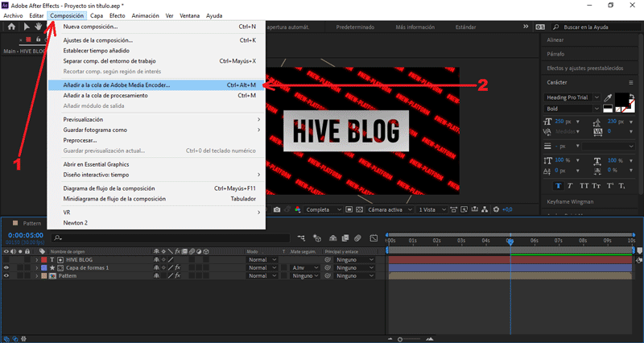Image resolution: width=644 pixels, height=343 pixels.
Task: Take a snapshot with the camera icon
Action: 277,209
